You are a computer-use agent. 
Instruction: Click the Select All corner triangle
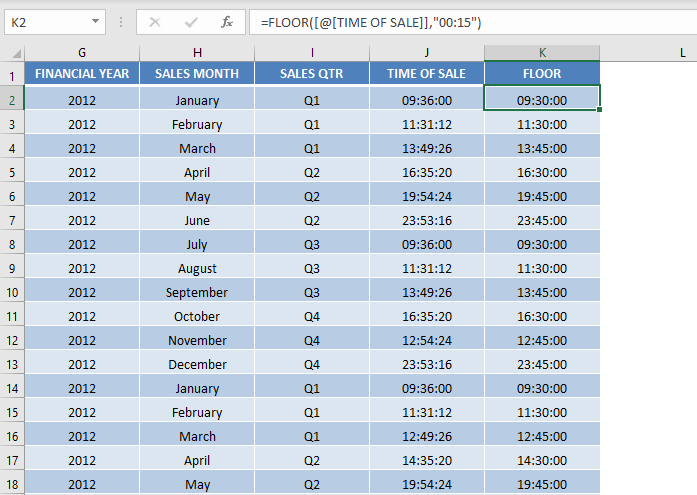tap(16, 54)
